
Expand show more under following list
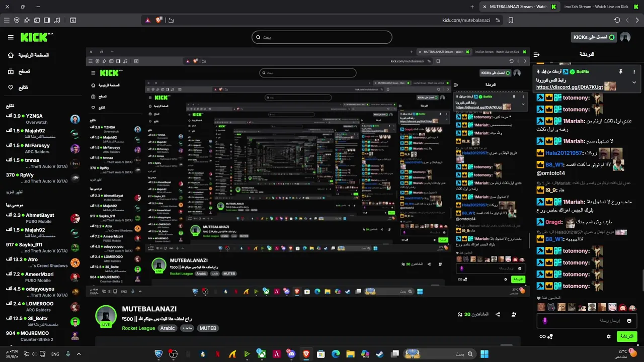(x=14, y=193)
